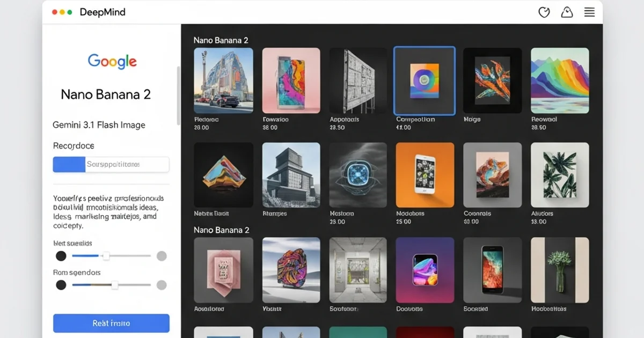Click the right gray dot of Rom slider

point(162,285)
